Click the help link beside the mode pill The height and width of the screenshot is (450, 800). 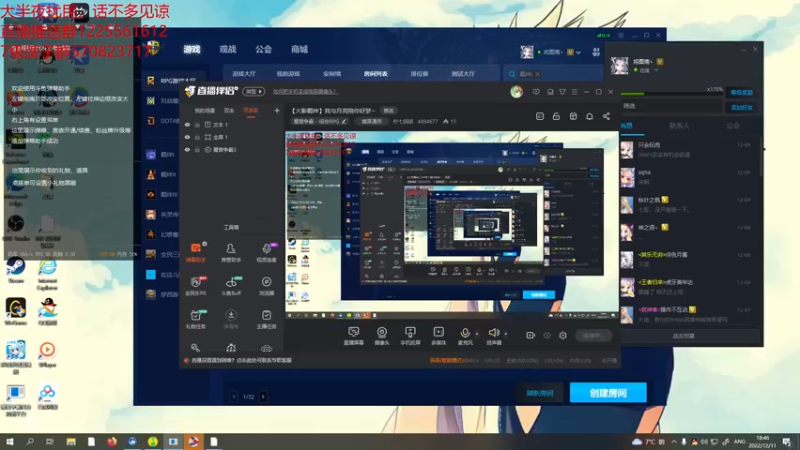click(x=305, y=92)
